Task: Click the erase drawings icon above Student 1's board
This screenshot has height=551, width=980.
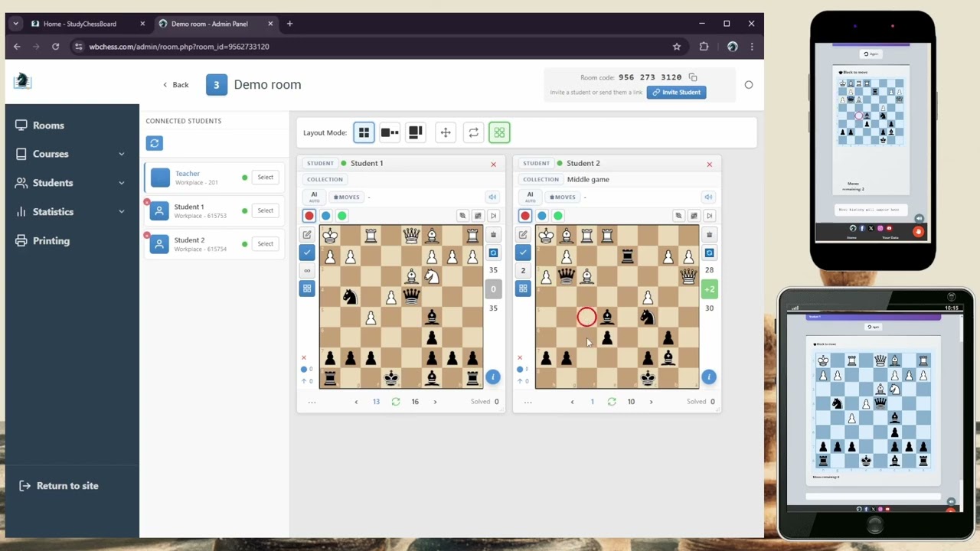Action: pyautogui.click(x=462, y=216)
